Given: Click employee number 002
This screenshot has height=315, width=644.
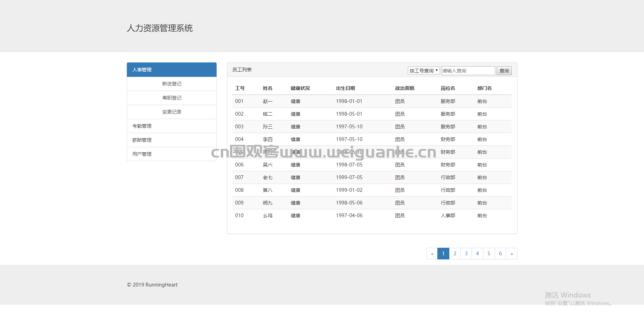Looking at the screenshot, I should (239, 114).
